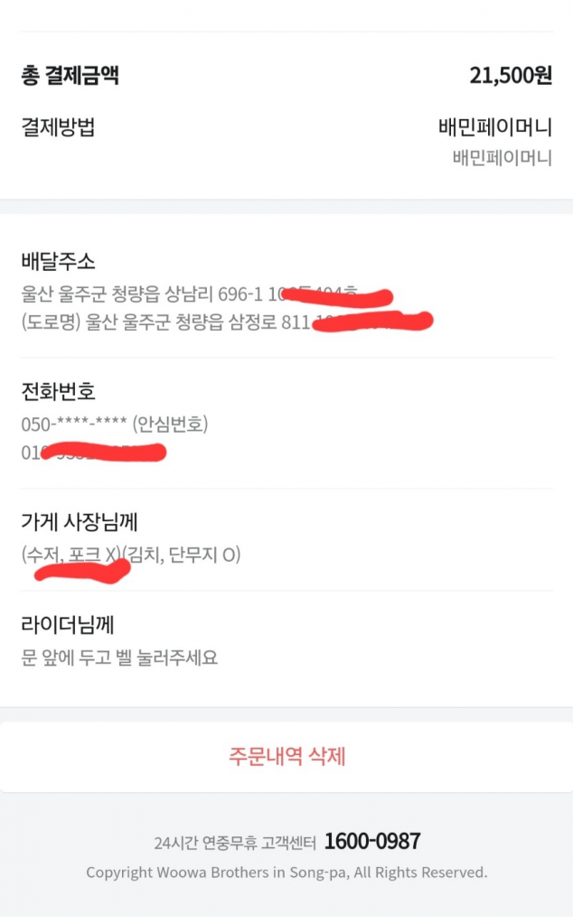Screen dimensions: 573x924
Task: Tap the gray 배민페이머니 sub-text
Action: [x=503, y=157]
